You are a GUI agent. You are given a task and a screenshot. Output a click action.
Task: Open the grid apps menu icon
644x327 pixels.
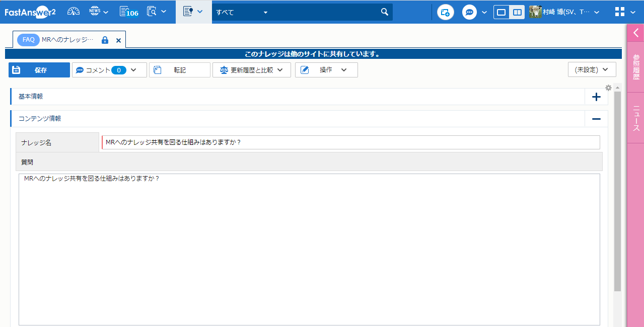point(620,12)
